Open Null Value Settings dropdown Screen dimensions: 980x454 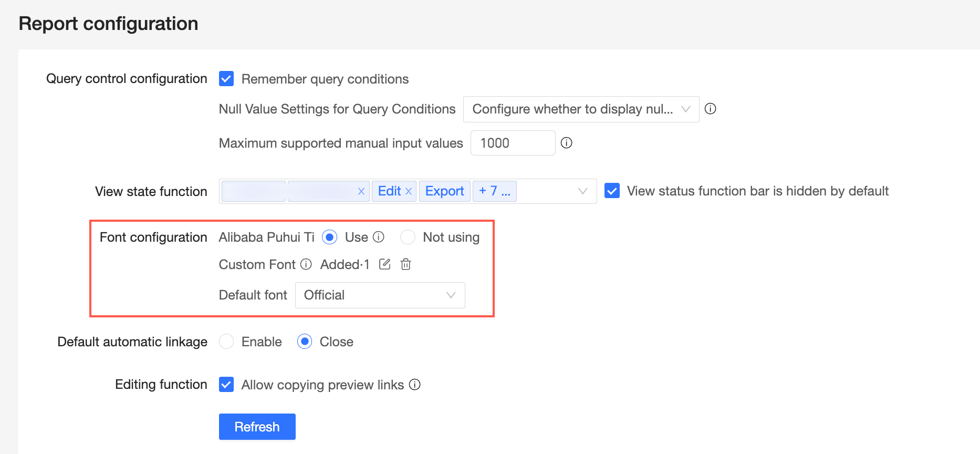(581, 109)
